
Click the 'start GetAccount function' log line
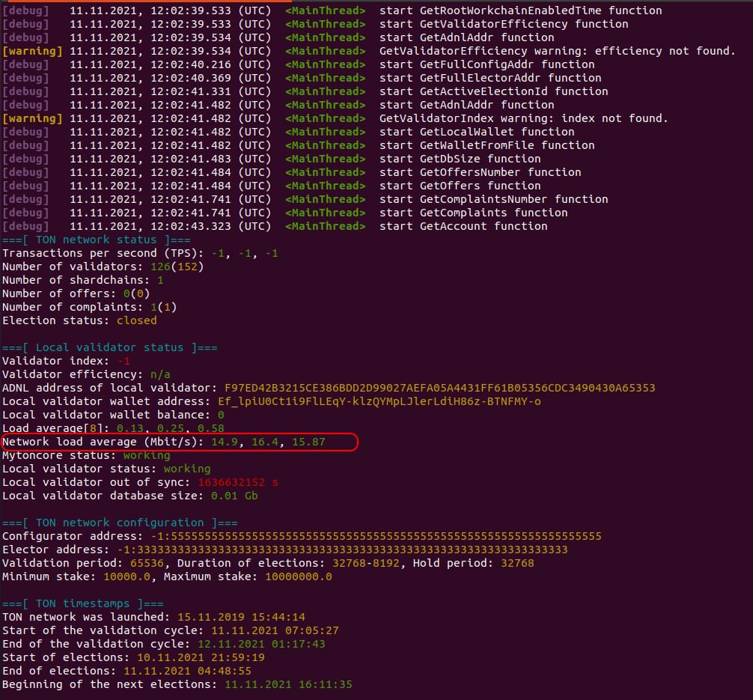click(463, 226)
